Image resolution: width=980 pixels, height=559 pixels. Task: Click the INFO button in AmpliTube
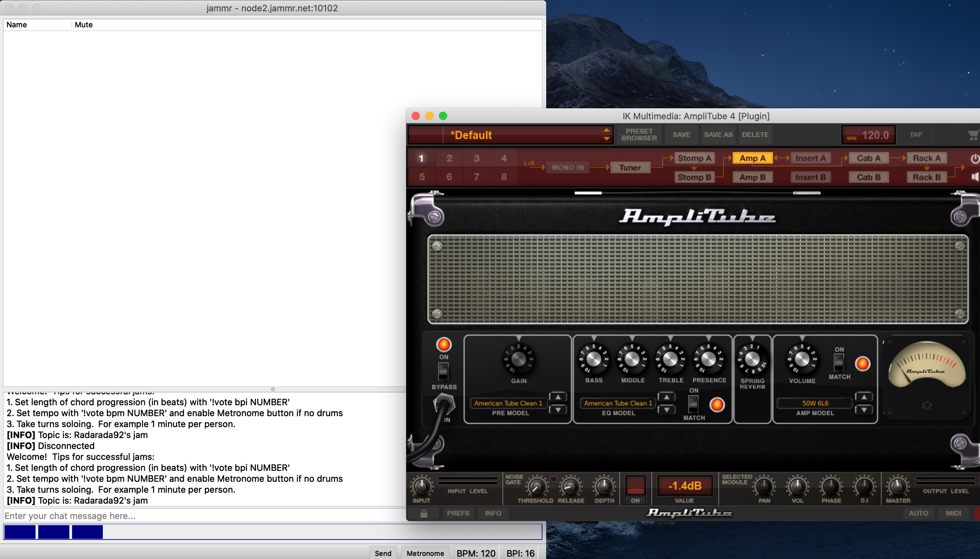point(493,513)
